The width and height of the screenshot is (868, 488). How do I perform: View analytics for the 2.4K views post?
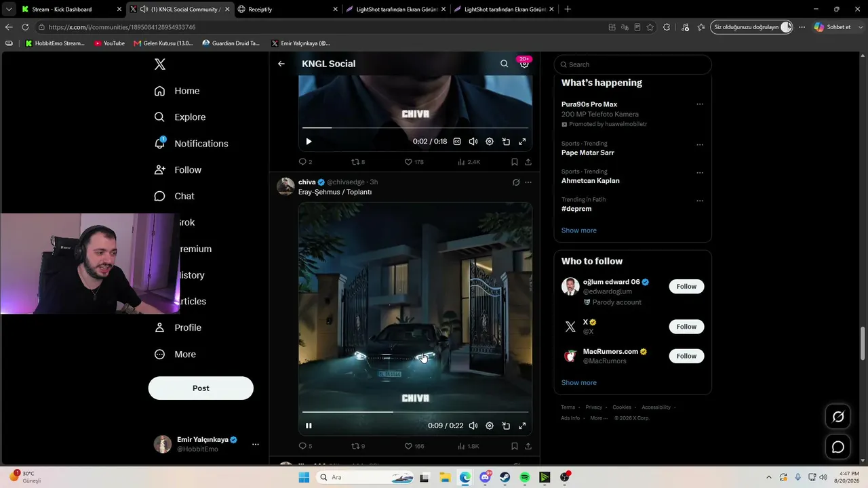pyautogui.click(x=469, y=162)
